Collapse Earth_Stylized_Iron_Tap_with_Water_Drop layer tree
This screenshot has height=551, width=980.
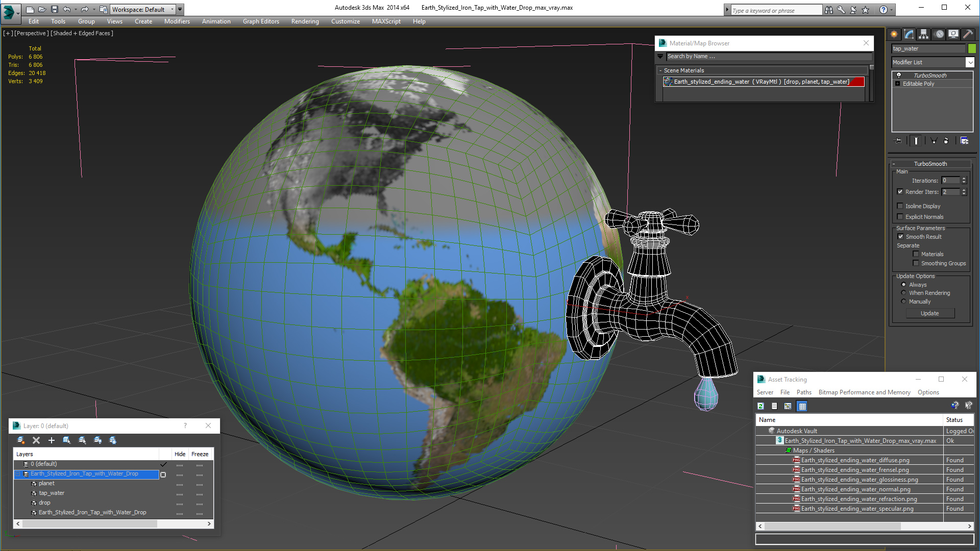coord(18,474)
